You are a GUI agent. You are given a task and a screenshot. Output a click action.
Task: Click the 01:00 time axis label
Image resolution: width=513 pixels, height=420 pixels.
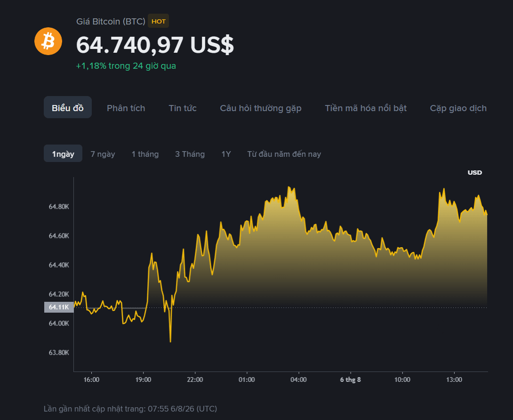pos(247,380)
